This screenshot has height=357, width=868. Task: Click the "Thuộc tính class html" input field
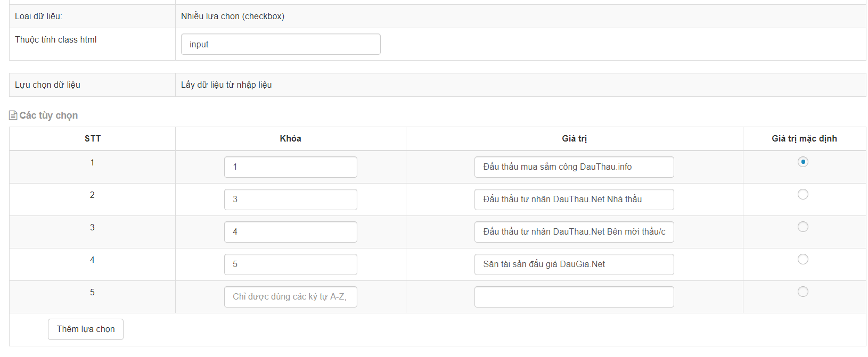tap(280, 44)
